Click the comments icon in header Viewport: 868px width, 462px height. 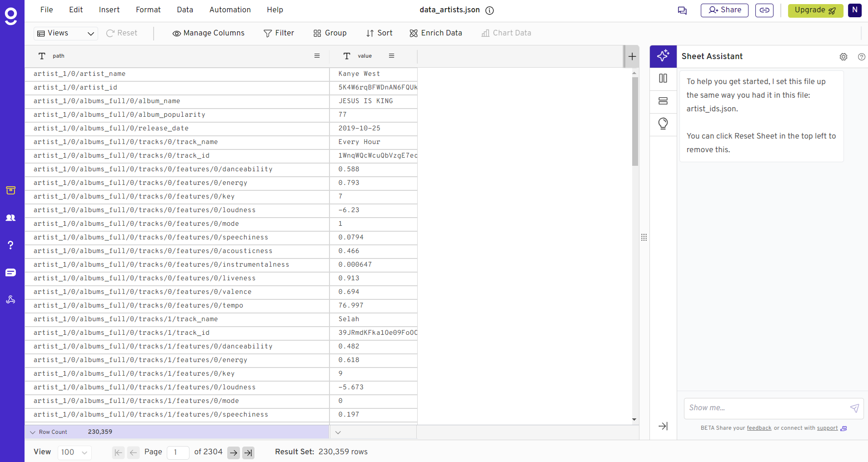click(x=682, y=10)
